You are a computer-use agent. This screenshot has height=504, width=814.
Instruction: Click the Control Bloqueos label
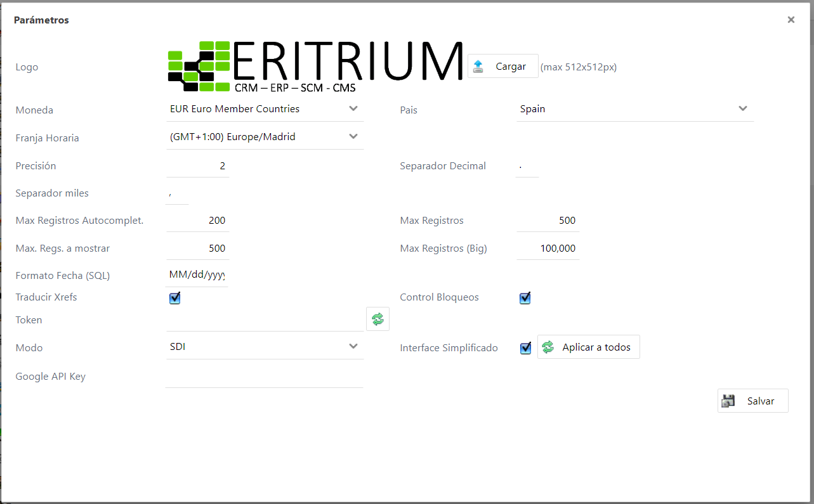tap(439, 297)
